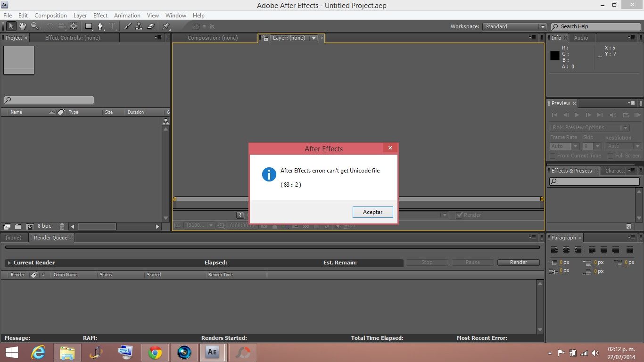Toggle the Render checkbox in Layer panel
The height and width of the screenshot is (362, 644).
point(459,215)
